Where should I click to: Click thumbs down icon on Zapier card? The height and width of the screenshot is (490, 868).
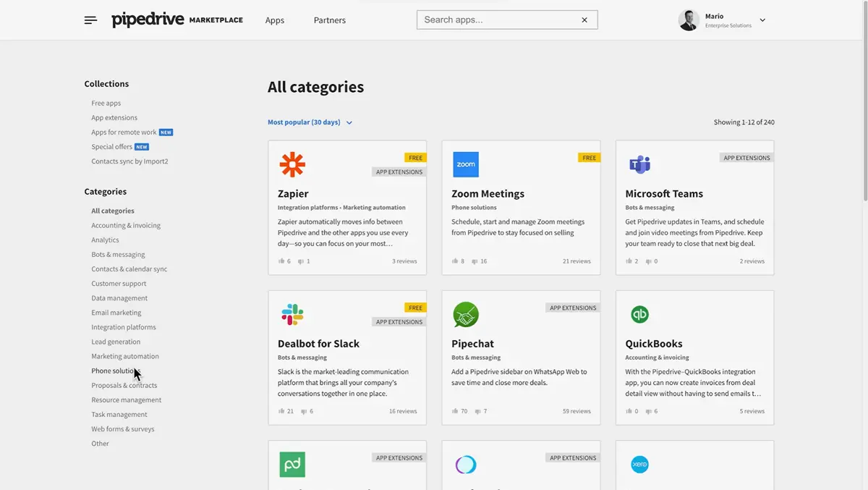(x=301, y=261)
